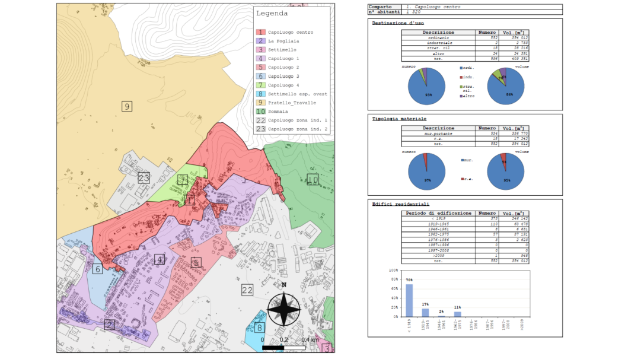Select Sommaia green legend swatch

pyautogui.click(x=260, y=111)
